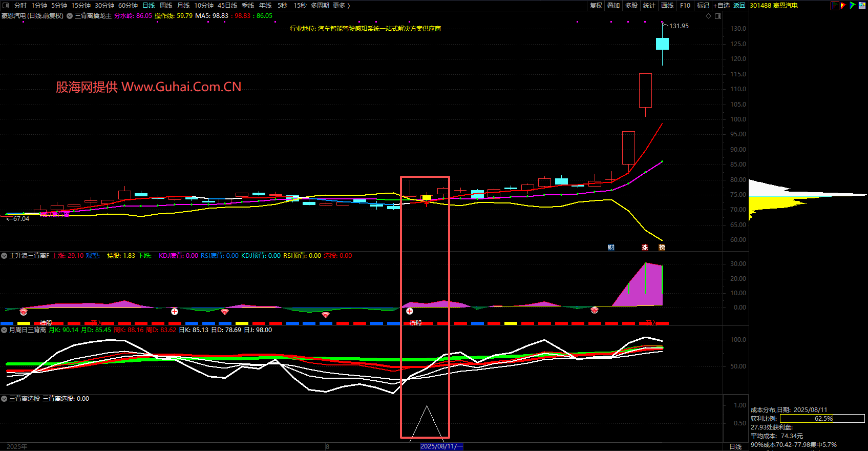
Task: Click the 90%成本70.42-77.98 concentration text
Action: pos(794,445)
